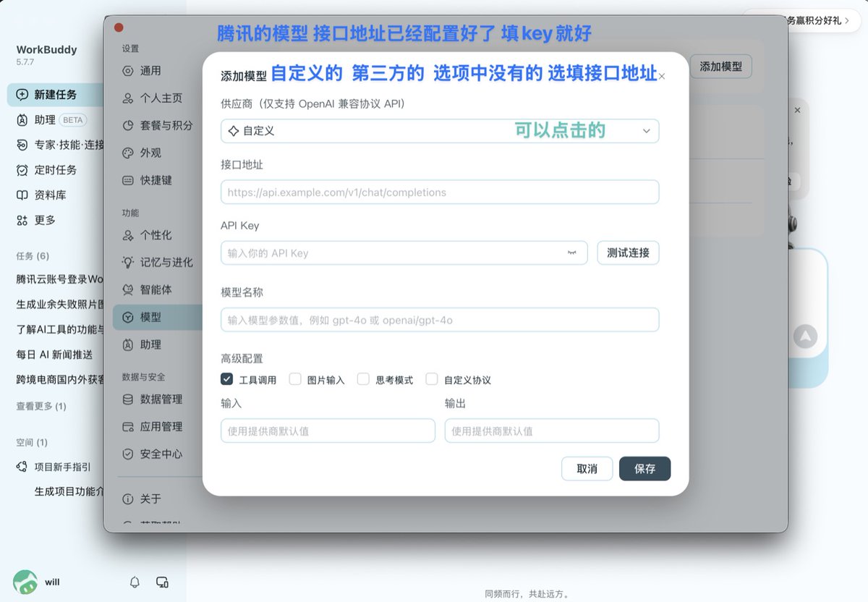This screenshot has height=602, width=868.
Task: Open 应用管理 settings section
Action: tap(154, 426)
